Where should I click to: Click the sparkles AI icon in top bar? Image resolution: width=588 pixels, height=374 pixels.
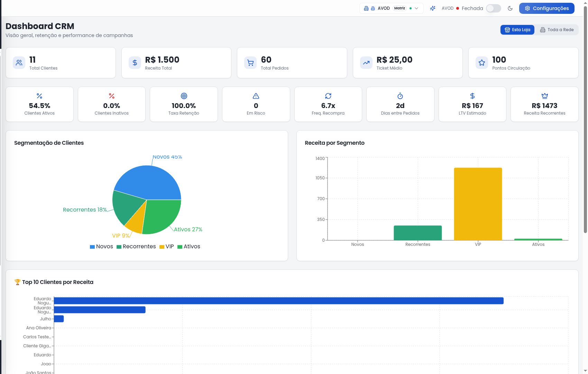click(433, 8)
